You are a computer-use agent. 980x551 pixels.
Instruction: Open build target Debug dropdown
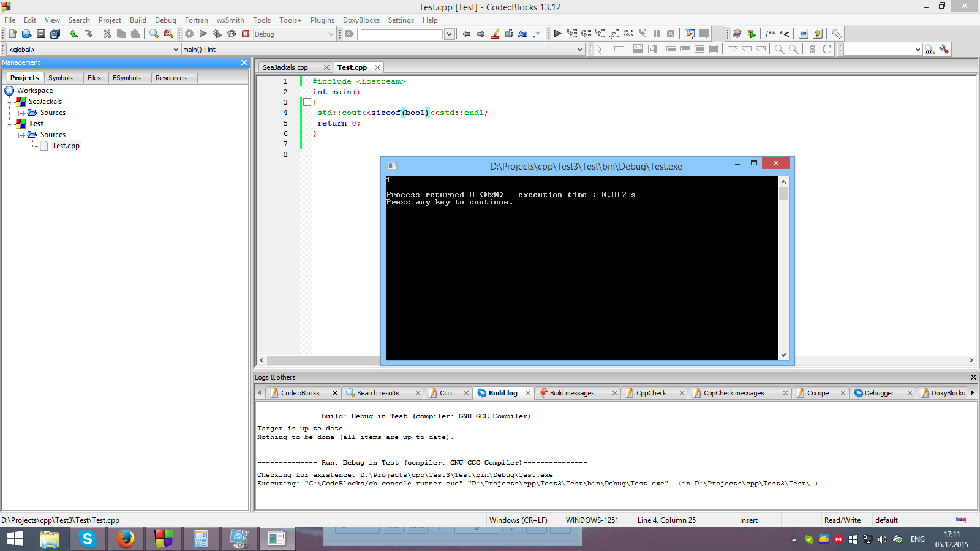click(294, 34)
